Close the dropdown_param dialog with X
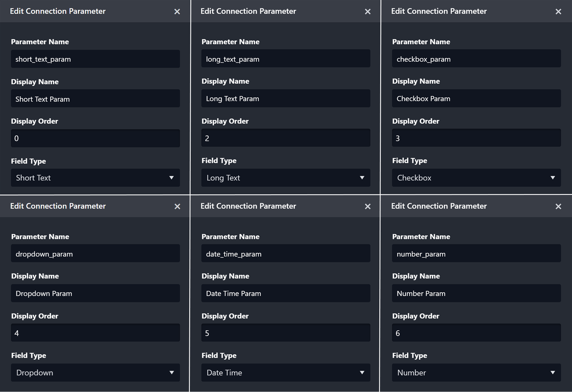This screenshot has width=572, height=392. 177,206
